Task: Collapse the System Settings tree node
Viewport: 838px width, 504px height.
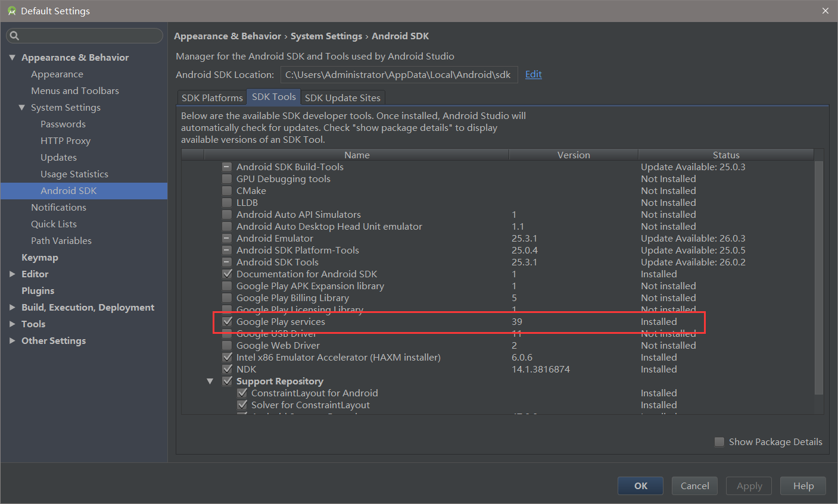Action: 22,108
